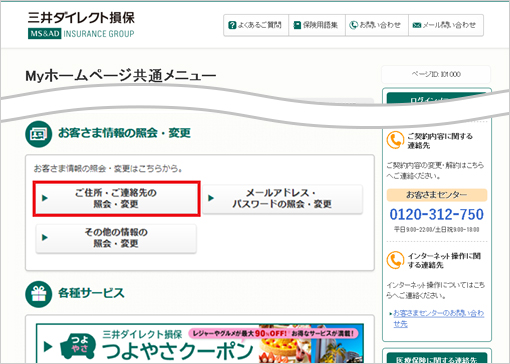Open 保険用語集 glossary link
The width and height of the screenshot is (510, 364).
coord(317,25)
